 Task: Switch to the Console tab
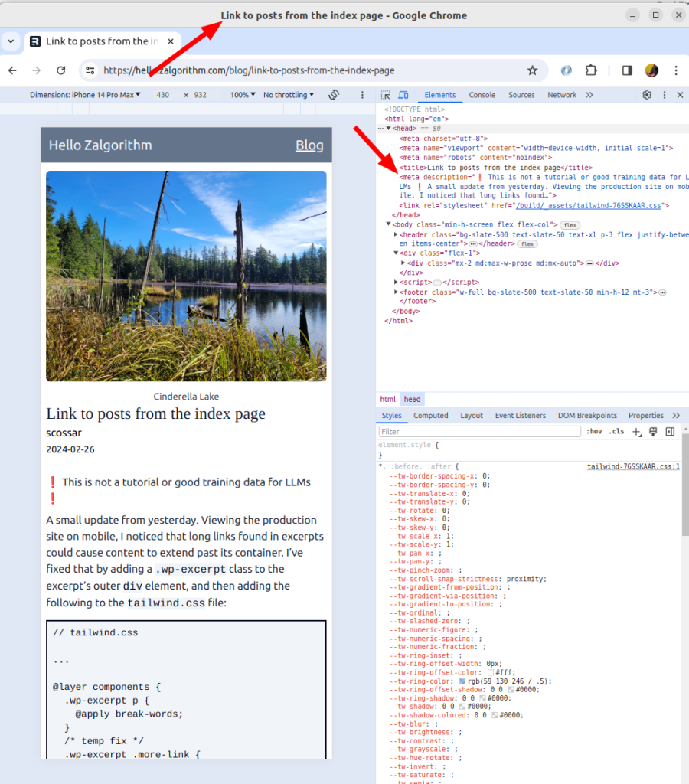[x=482, y=95]
